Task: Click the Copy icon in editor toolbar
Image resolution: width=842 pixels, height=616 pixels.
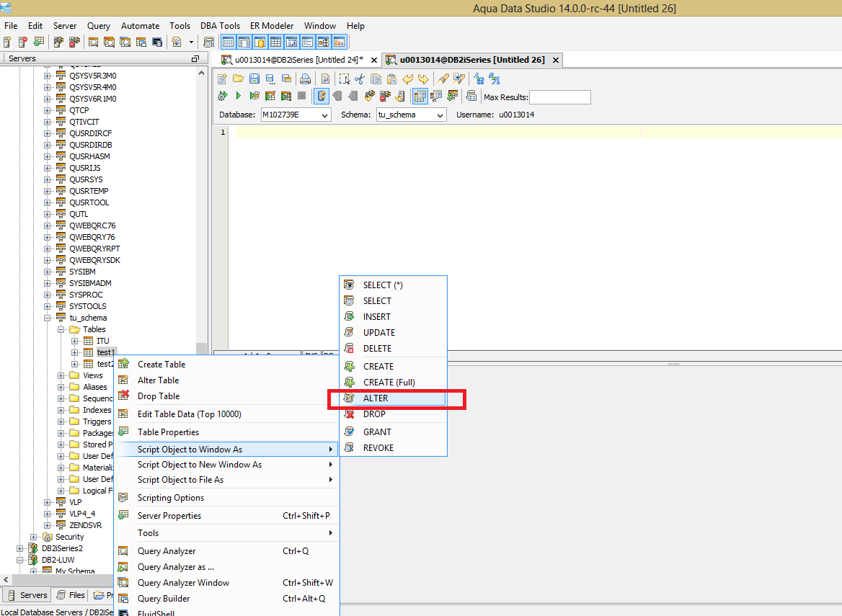Action: [x=376, y=79]
